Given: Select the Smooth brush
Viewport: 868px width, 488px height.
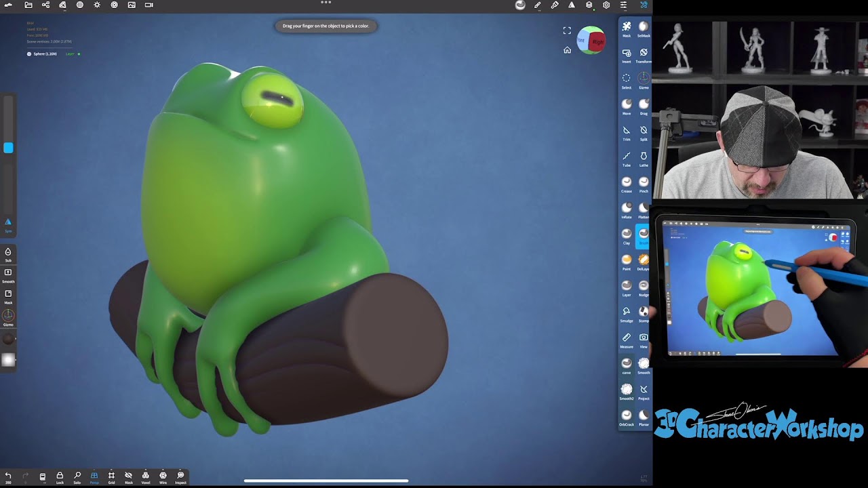Looking at the screenshot, I should click(644, 366).
